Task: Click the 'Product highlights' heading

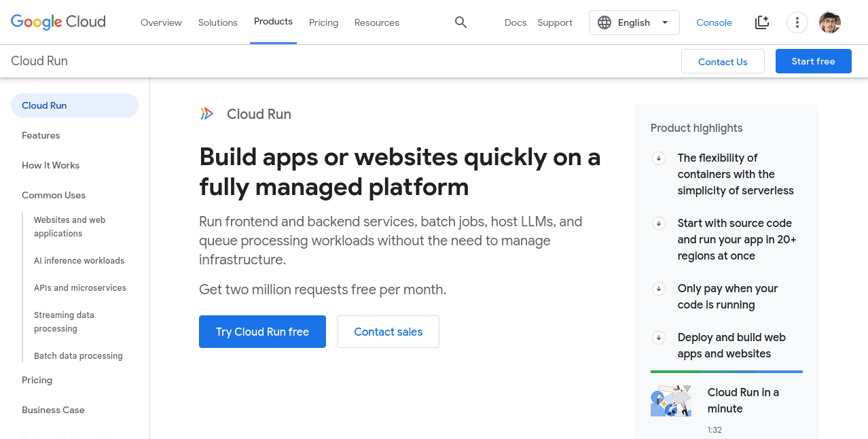Action: (x=696, y=128)
